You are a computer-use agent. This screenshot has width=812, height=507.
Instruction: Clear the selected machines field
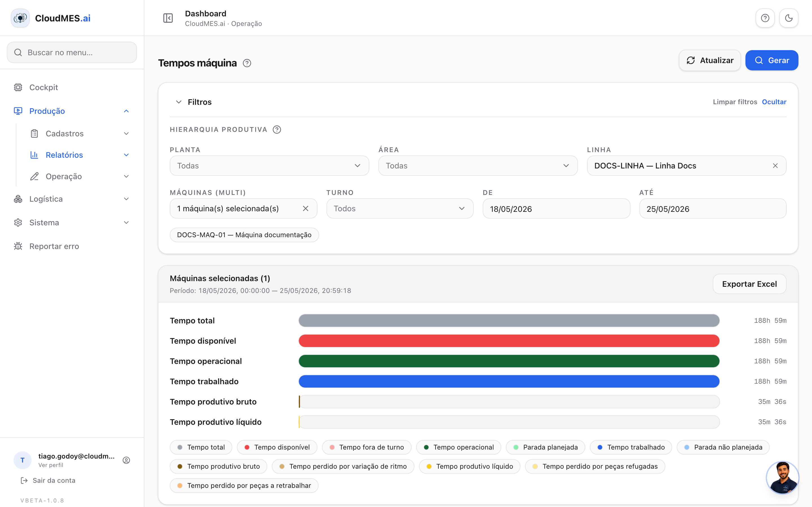(x=305, y=208)
